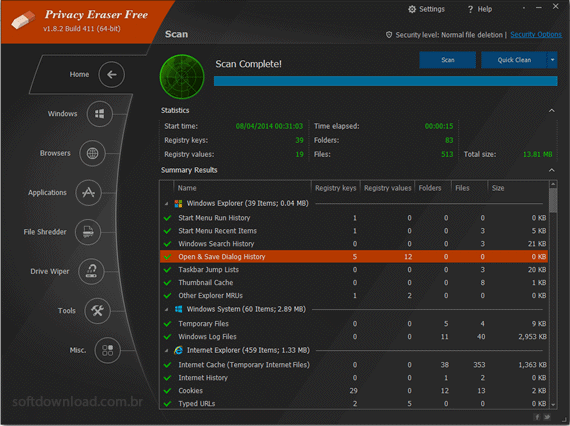Collapse the Summary Results section
The height and width of the screenshot is (426, 570).
click(x=551, y=170)
